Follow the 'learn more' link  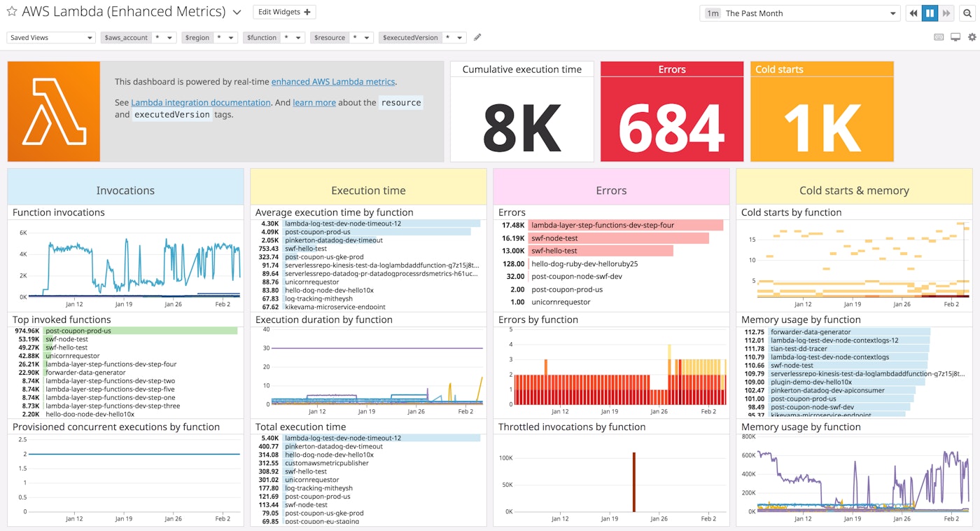(x=314, y=102)
